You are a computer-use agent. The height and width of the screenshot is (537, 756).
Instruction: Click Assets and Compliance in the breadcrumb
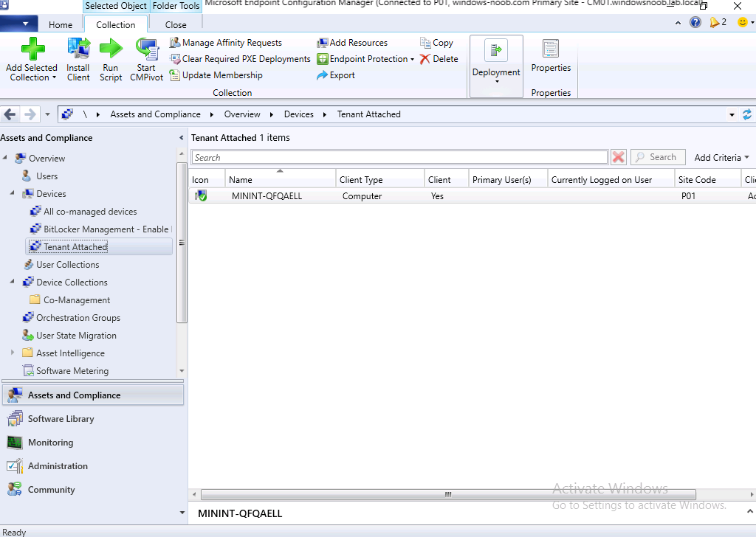155,114
